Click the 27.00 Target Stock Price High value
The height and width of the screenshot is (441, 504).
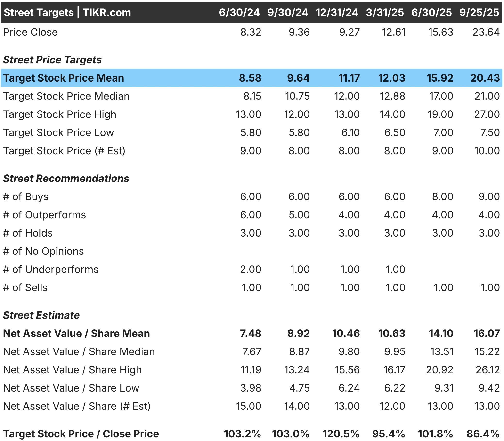(x=487, y=114)
